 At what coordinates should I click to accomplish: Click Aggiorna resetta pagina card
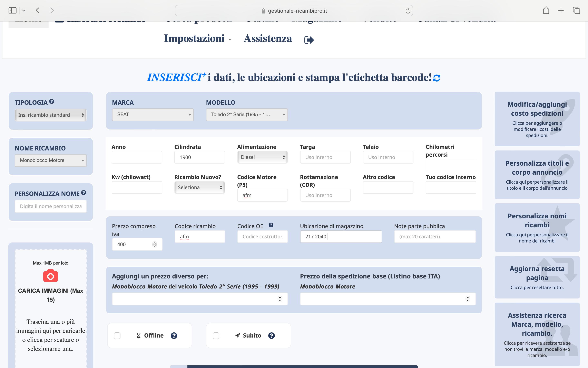tap(537, 277)
